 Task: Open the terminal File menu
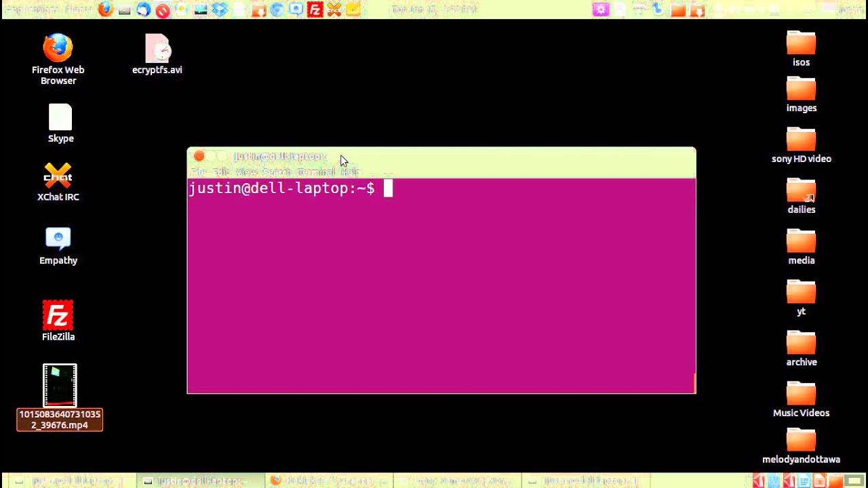pyautogui.click(x=198, y=172)
